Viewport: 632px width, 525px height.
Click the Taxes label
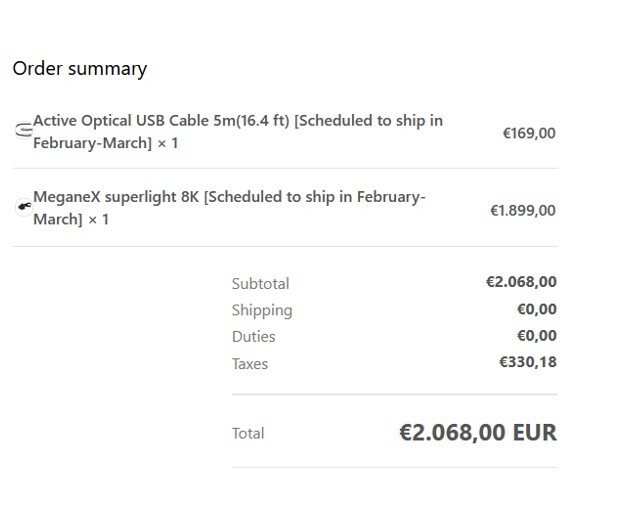click(x=249, y=364)
